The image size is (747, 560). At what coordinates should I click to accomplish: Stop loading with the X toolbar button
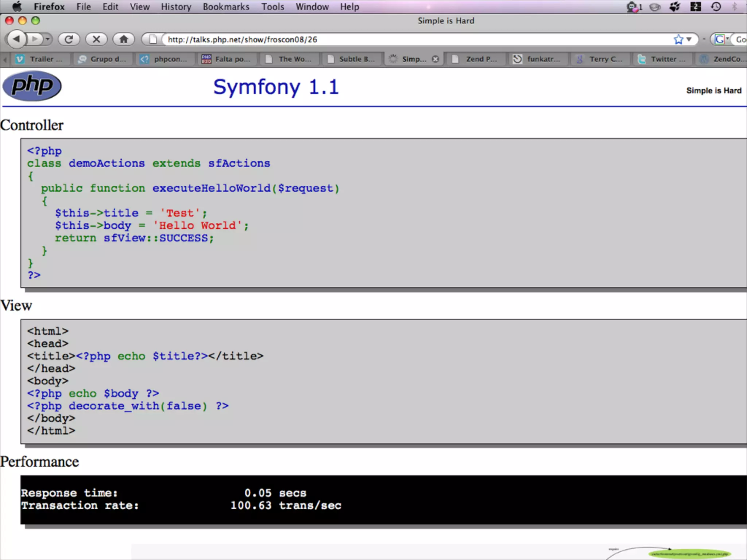[96, 39]
